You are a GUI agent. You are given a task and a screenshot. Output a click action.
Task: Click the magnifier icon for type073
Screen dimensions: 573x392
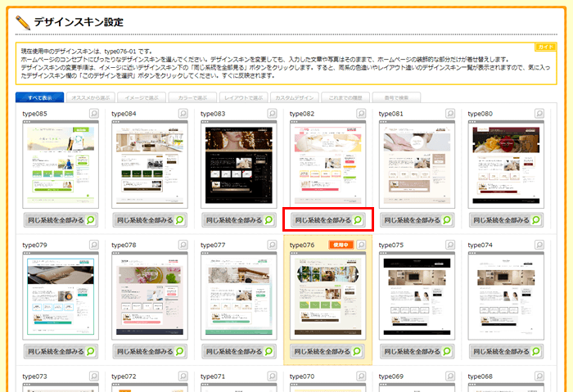[94, 376]
